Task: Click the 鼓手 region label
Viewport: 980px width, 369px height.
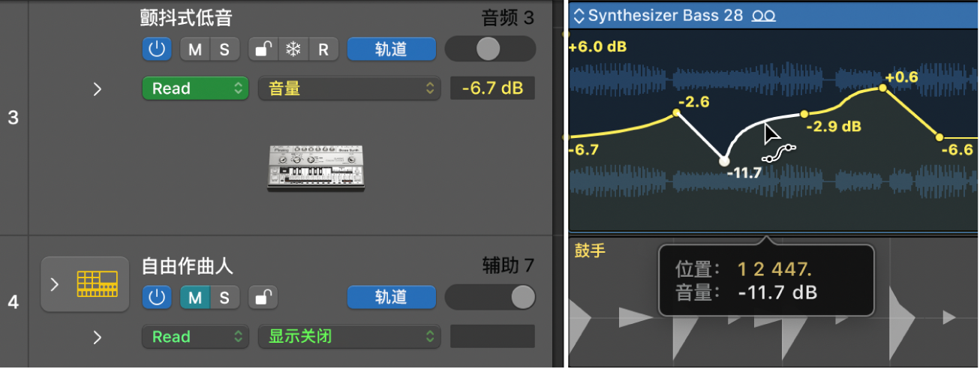Action: click(589, 250)
